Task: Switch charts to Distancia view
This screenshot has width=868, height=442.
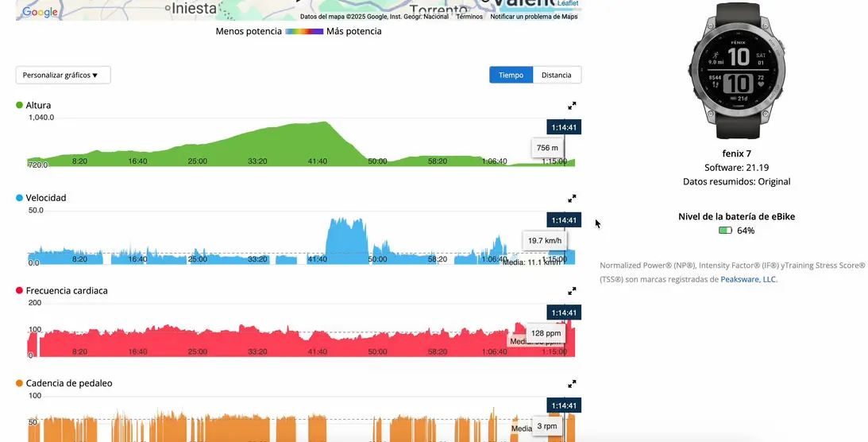Action: coord(557,75)
